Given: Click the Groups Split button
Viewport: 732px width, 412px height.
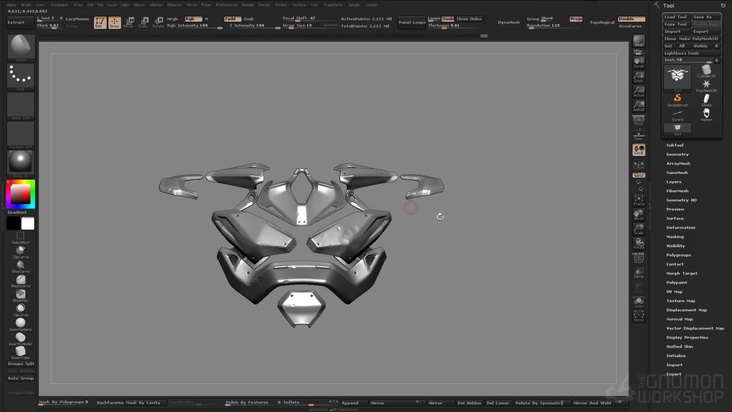Looking at the screenshot, I should (x=21, y=363).
